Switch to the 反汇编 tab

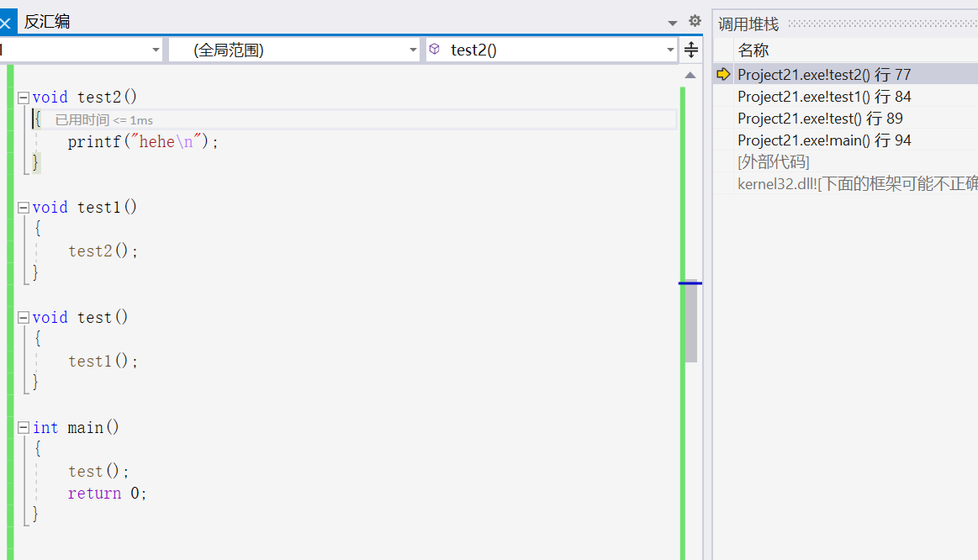click(47, 22)
